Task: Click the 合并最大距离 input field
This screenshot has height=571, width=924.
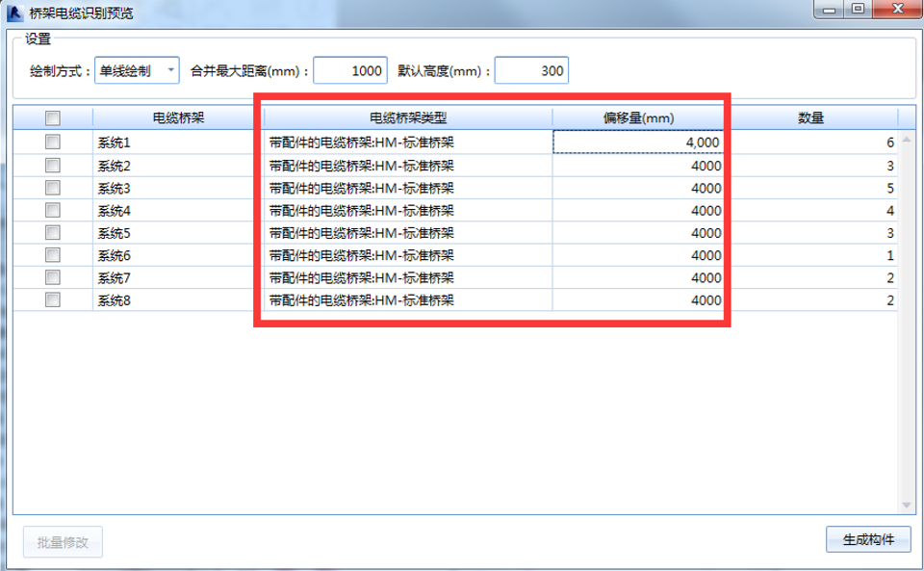Action: click(350, 70)
